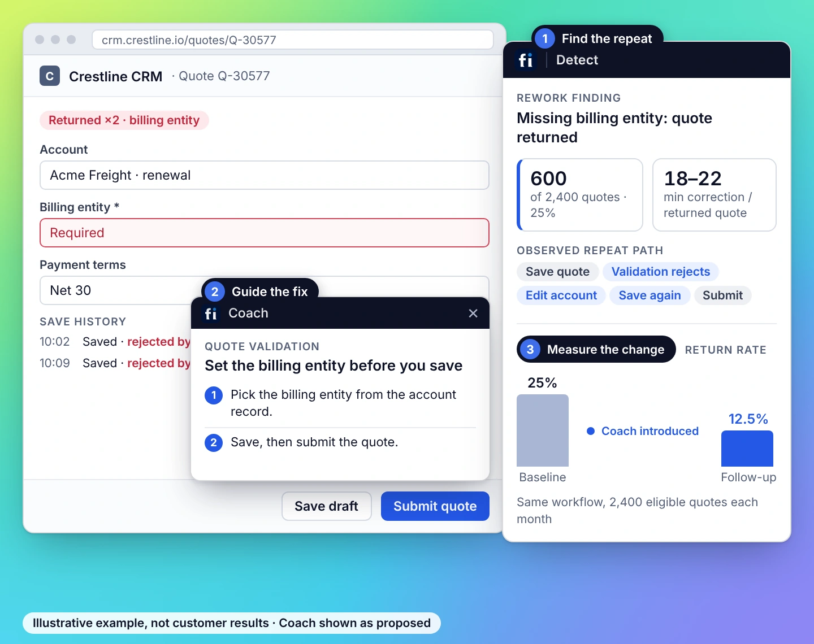Click the fi logo in Detect panel

tap(526, 60)
